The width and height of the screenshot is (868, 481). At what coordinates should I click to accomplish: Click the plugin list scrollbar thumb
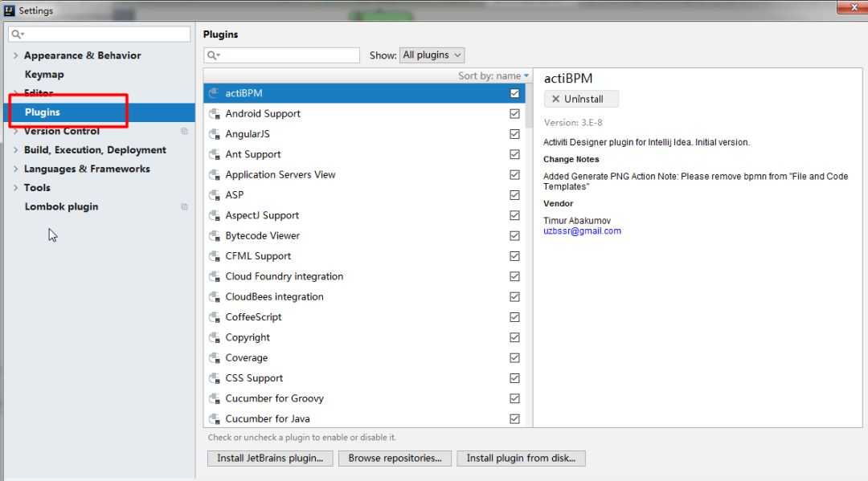[529, 105]
